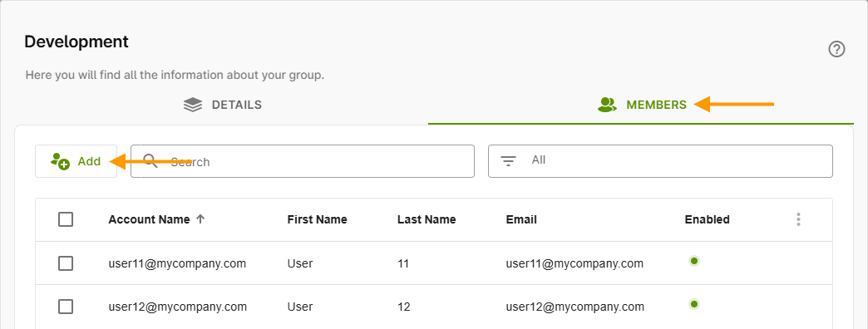Switch to the MEMBERS tab
This screenshot has width=868, height=329.
642,105
